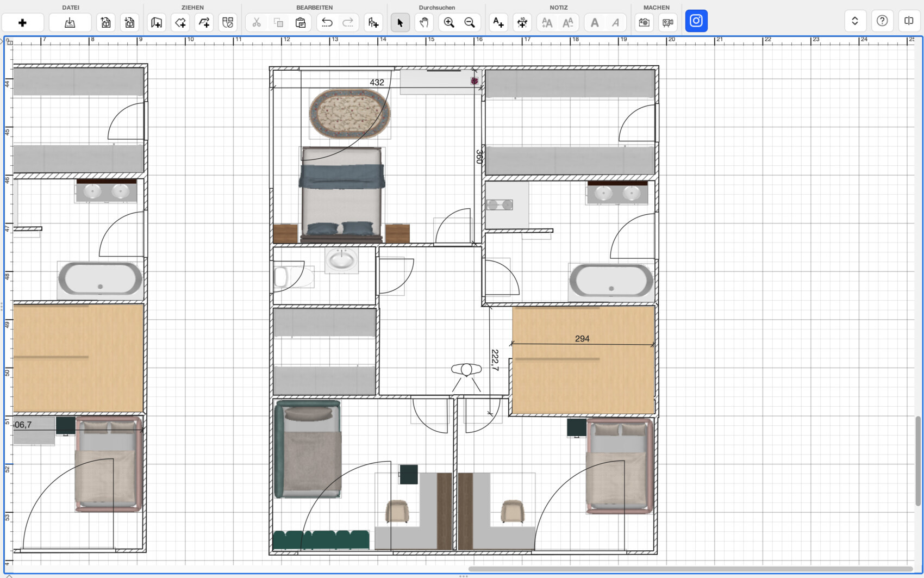Viewport: 924px width, 578px height.
Task: Click the import tray icon under DATEI
Action: (70, 23)
